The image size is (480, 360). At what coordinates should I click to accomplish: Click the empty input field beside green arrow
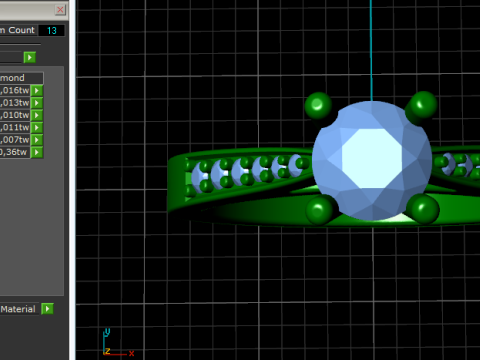coord(11,57)
